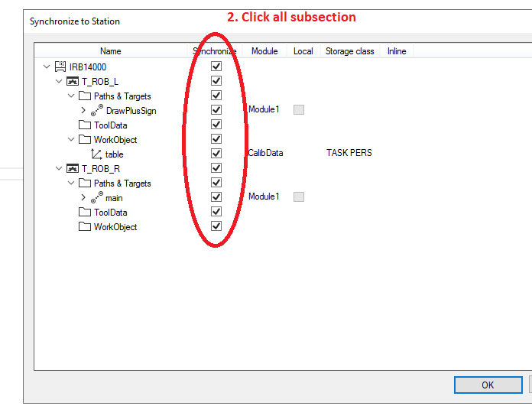Toggle Synchronize for T_ROB_L Paths & Targets
532x406 pixels.
(x=216, y=95)
